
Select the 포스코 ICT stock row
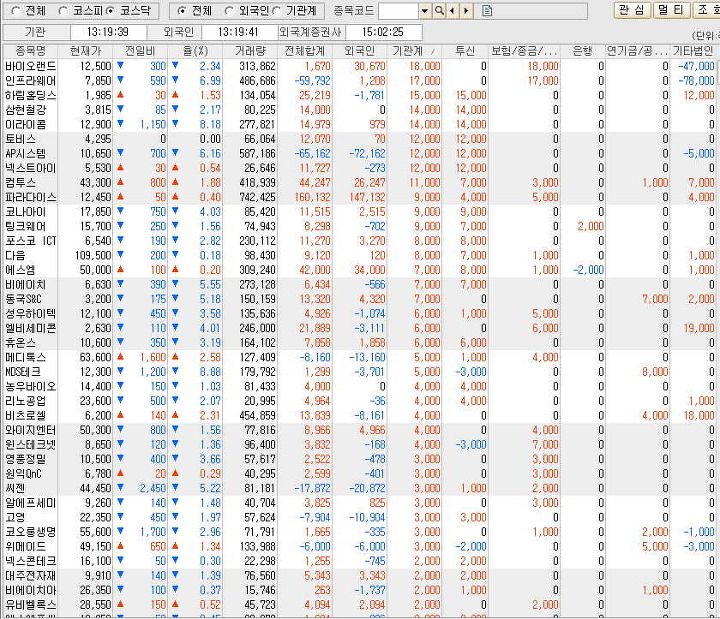pyautogui.click(x=360, y=241)
